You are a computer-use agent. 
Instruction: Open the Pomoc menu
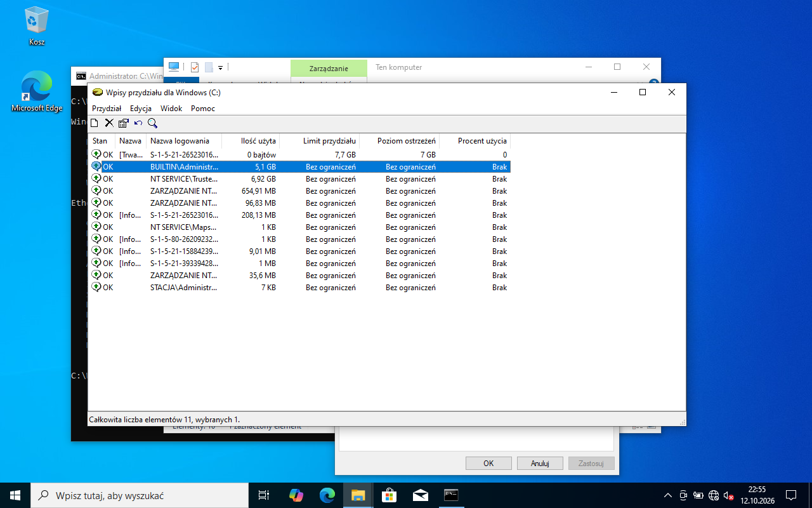click(203, 109)
